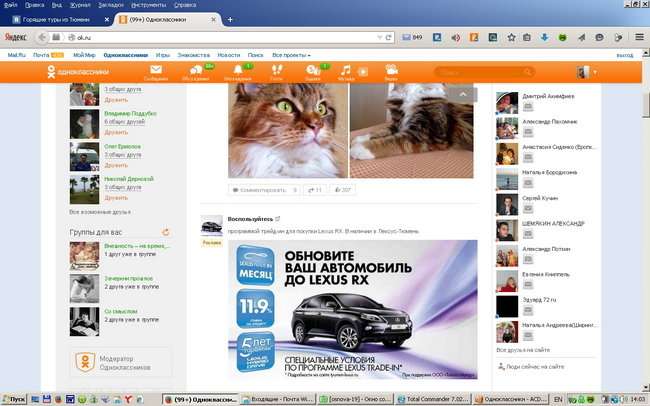Image resolution: width=650 pixels, height=406 pixels.
Task: Click Все друзья на сайте link
Action: (x=523, y=350)
